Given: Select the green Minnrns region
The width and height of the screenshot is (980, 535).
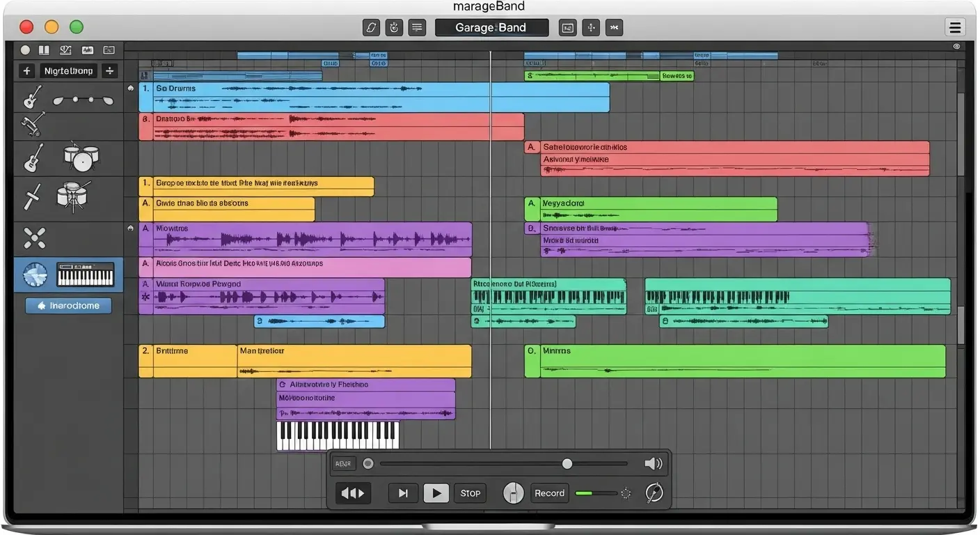Looking at the screenshot, I should (x=735, y=361).
